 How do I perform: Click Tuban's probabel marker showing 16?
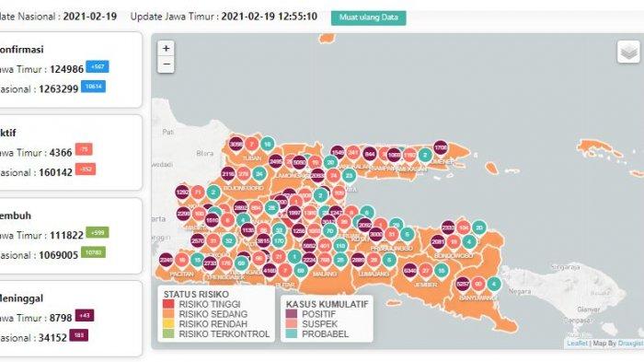click(x=268, y=145)
